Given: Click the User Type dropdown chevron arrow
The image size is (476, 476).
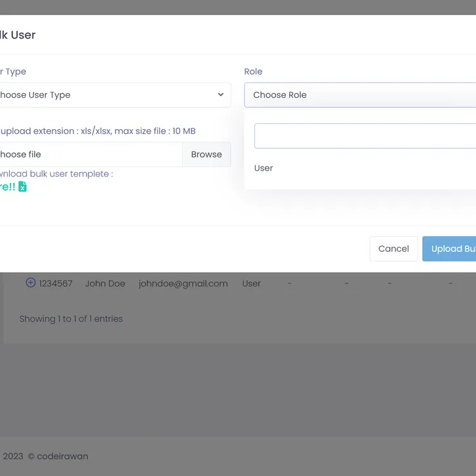Looking at the screenshot, I should coord(220,95).
